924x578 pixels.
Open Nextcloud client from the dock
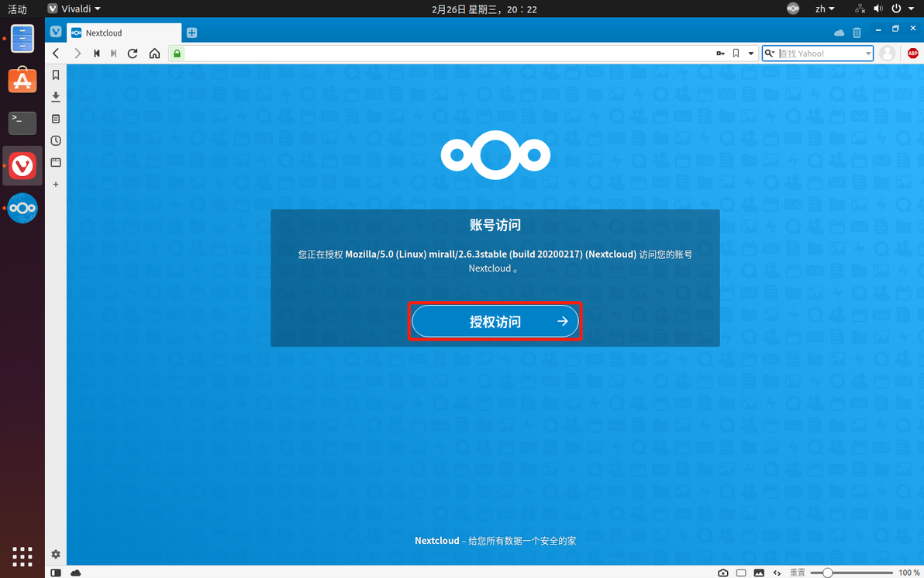(x=22, y=208)
